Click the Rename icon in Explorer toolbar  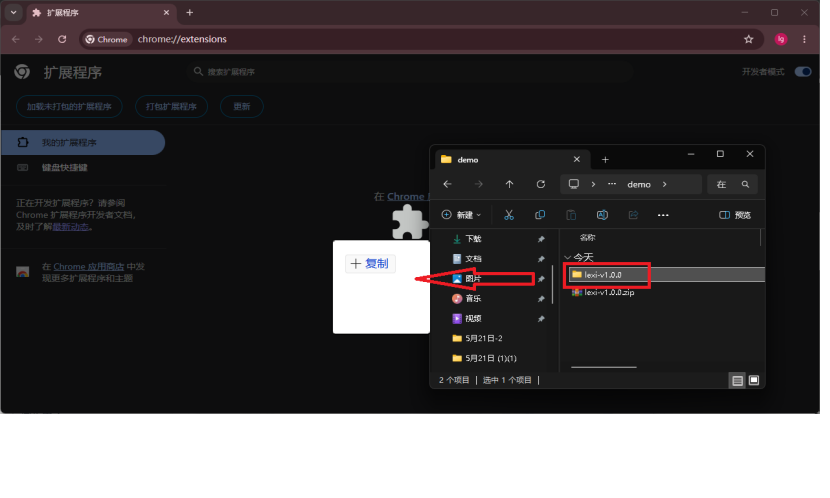602,215
